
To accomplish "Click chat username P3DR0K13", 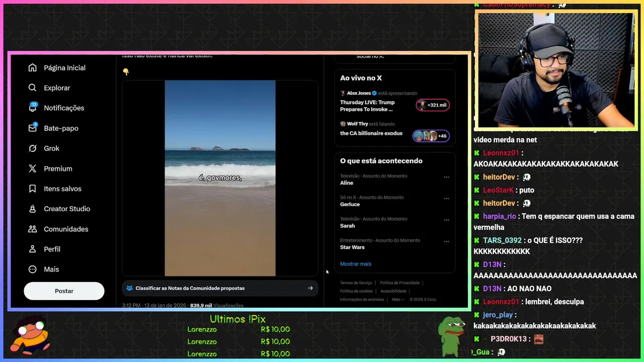I will [x=509, y=339].
